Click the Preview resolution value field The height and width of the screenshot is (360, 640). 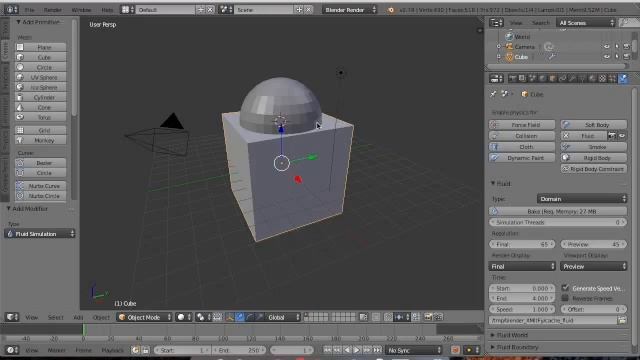tap(594, 244)
